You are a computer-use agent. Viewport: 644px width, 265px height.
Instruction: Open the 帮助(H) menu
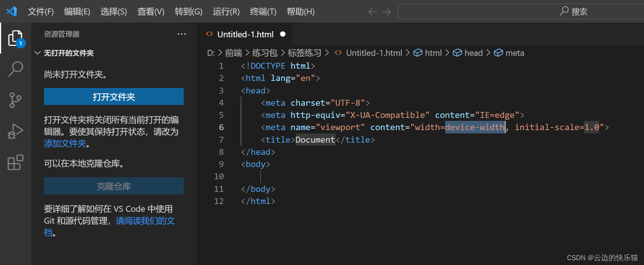(301, 12)
